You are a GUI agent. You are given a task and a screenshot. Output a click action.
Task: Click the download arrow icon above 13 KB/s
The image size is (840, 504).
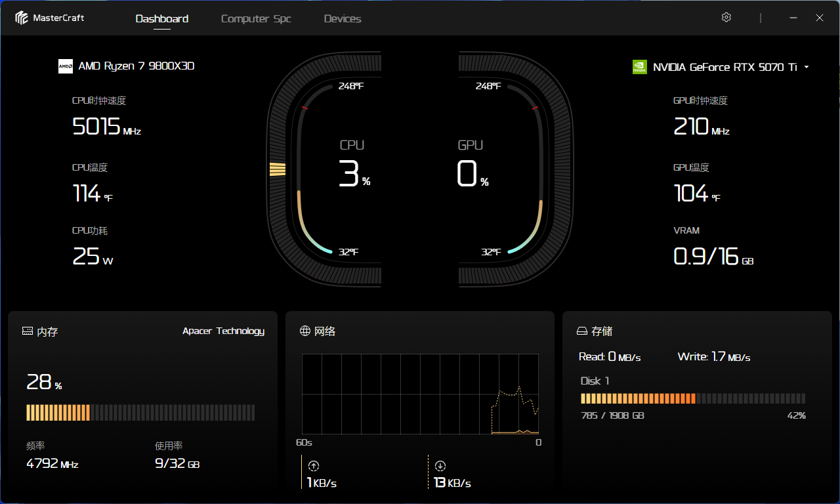[440, 466]
